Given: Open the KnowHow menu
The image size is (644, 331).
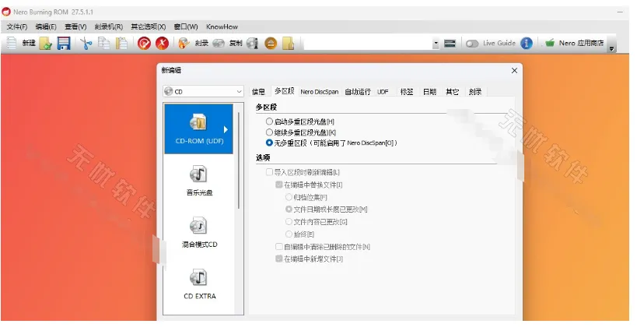Looking at the screenshot, I should (222, 26).
